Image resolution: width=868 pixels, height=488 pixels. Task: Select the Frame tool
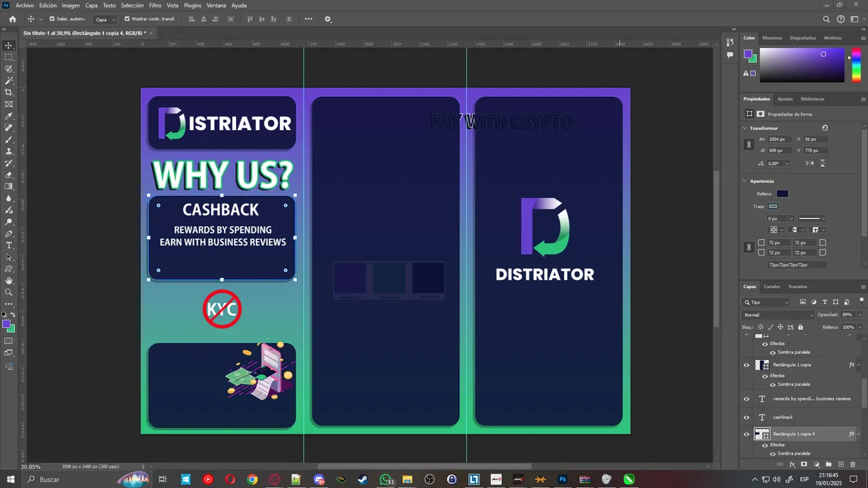click(x=9, y=104)
